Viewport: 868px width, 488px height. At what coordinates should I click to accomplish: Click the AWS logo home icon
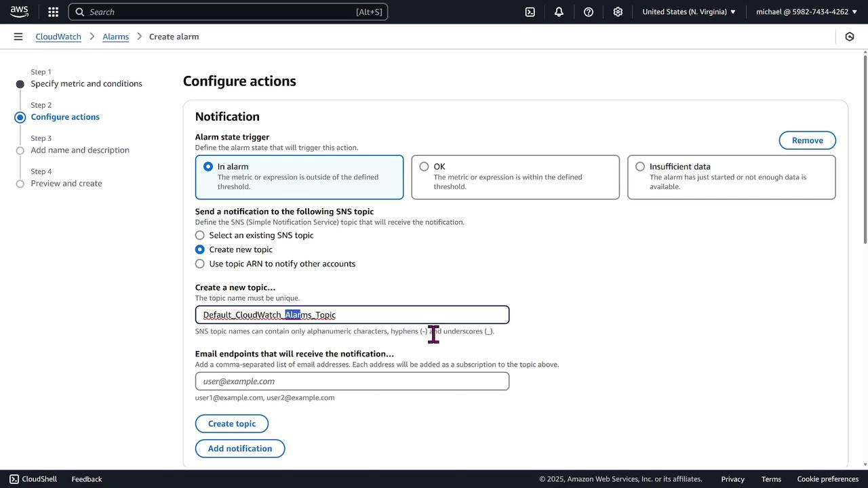click(x=19, y=12)
